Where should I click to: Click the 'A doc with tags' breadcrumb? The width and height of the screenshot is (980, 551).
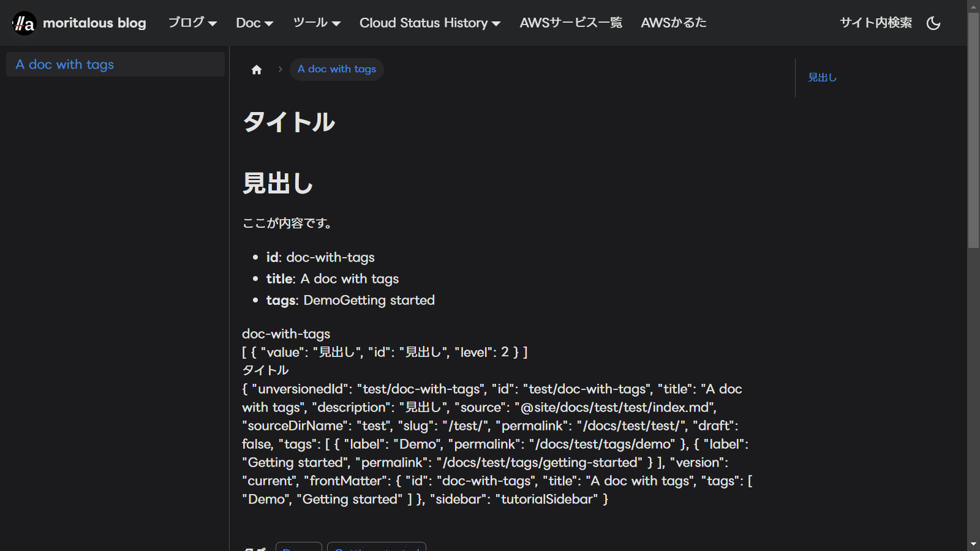pyautogui.click(x=336, y=69)
